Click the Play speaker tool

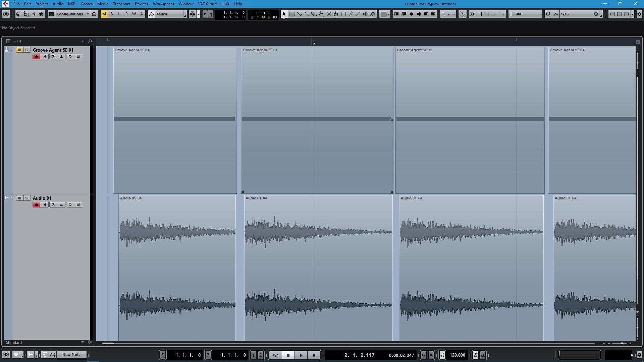[366, 14]
